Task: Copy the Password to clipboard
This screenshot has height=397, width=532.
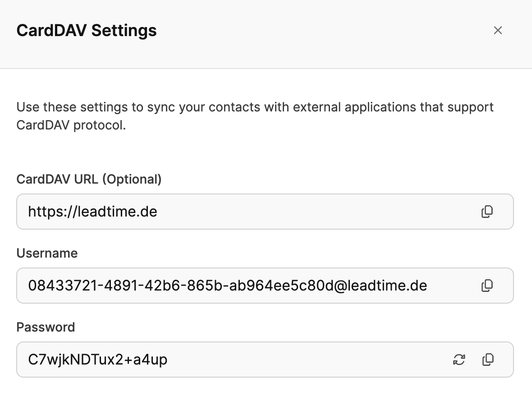Action: pyautogui.click(x=488, y=360)
